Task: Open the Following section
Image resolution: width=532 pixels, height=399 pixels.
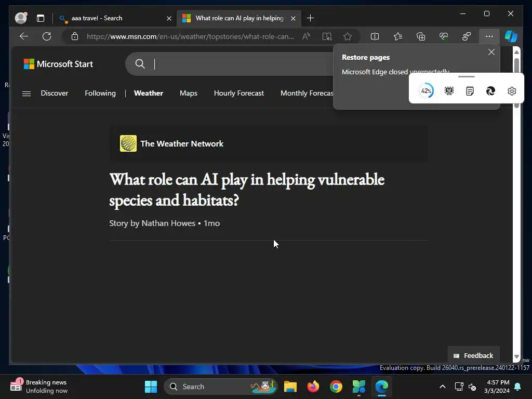Action: (100, 94)
